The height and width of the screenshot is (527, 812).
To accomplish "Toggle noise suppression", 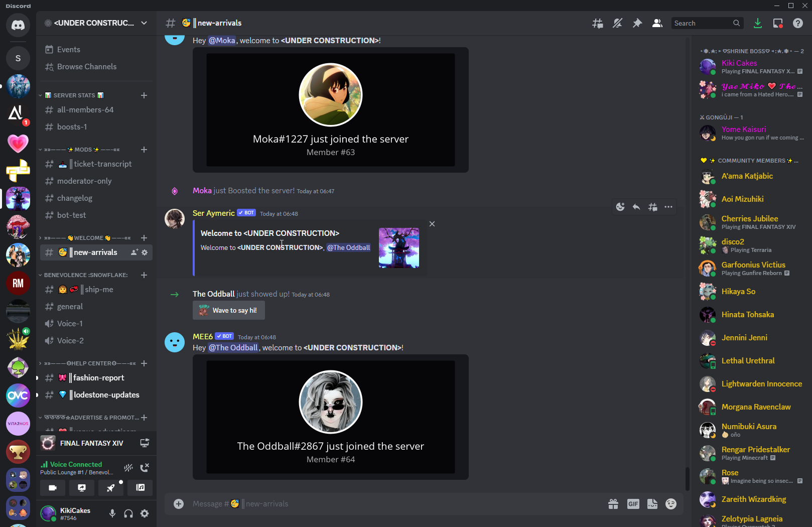I will click(128, 468).
